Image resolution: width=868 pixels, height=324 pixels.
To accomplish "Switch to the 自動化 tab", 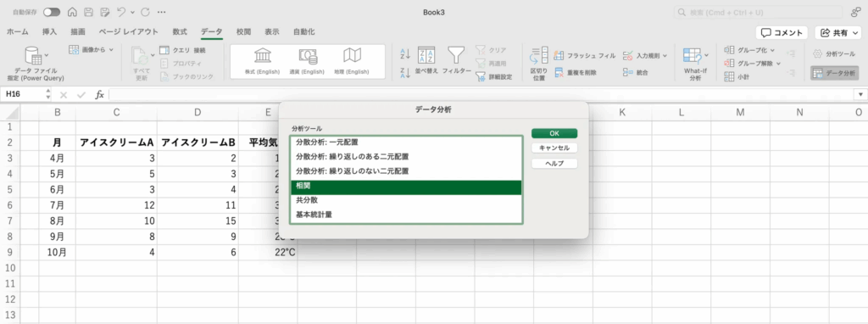I will 304,32.
